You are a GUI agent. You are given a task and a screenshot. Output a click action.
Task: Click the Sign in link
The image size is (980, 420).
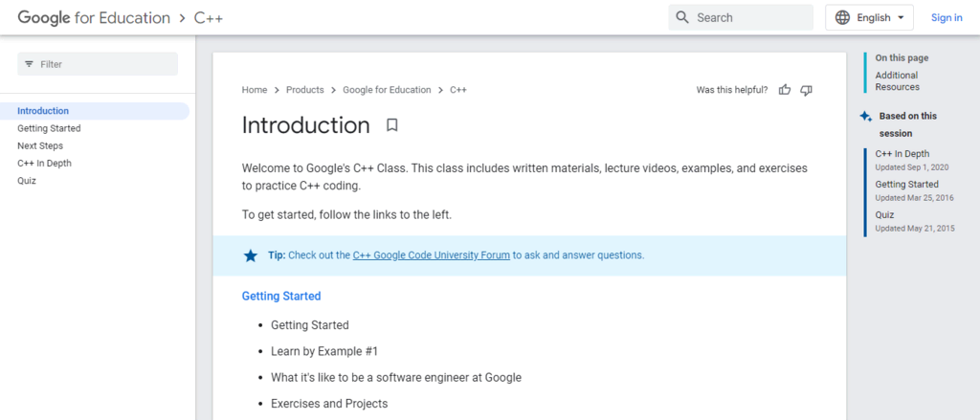click(947, 17)
